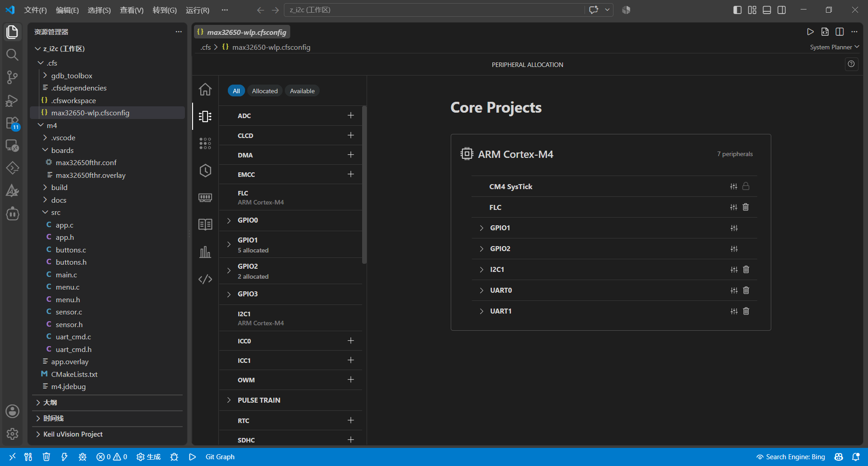
Task: Open Extensions view with 11 badge
Action: pos(12,123)
